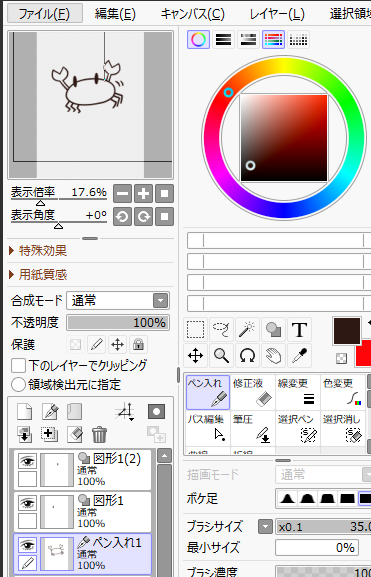Select the パス編集 tool
The image size is (371, 577).
coord(208,429)
